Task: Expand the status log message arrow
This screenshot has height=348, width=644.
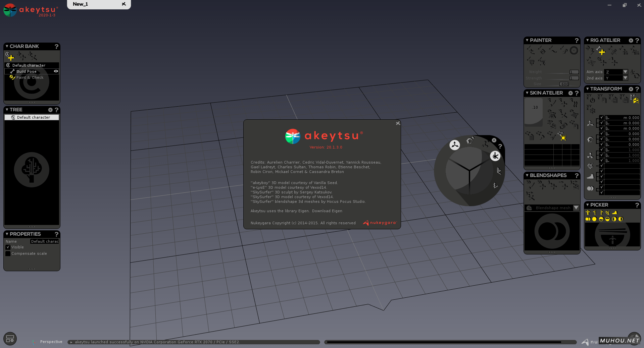Action: (71, 342)
